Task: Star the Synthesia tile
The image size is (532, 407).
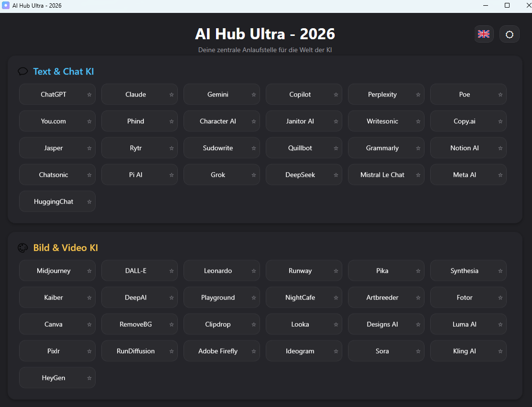Action: tap(500, 271)
